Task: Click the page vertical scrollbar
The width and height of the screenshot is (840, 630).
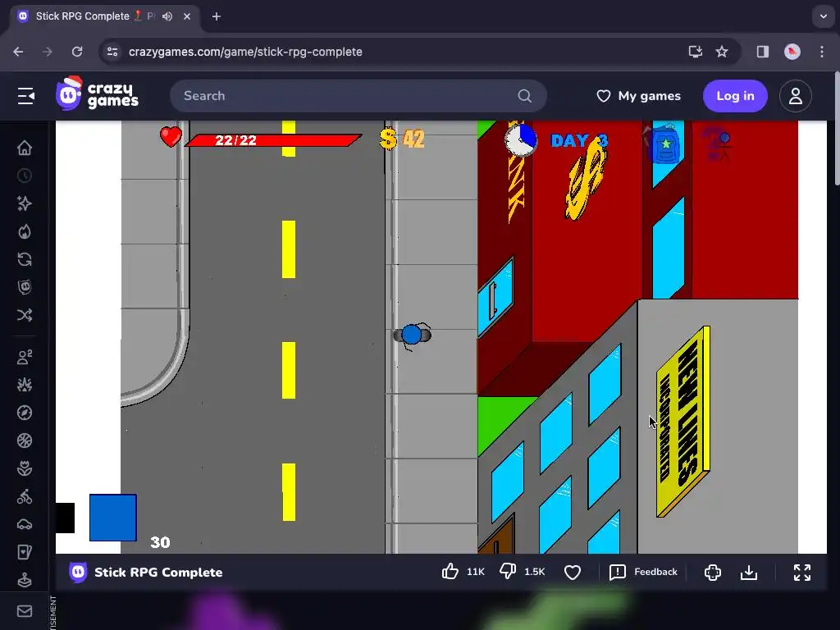Action: (x=838, y=129)
